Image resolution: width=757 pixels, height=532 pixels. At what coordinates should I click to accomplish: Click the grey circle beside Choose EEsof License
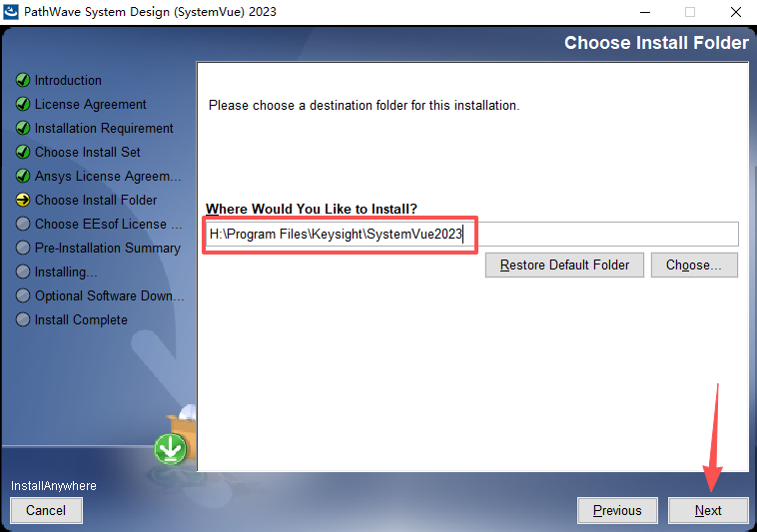(x=23, y=224)
